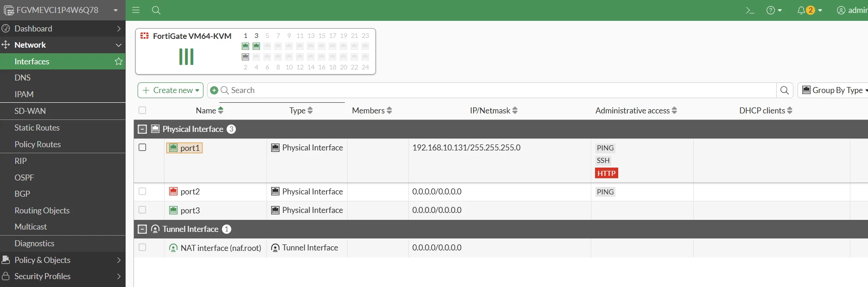Click port 1 icon in faceplate diagram
The height and width of the screenshot is (287, 868).
coord(246,46)
